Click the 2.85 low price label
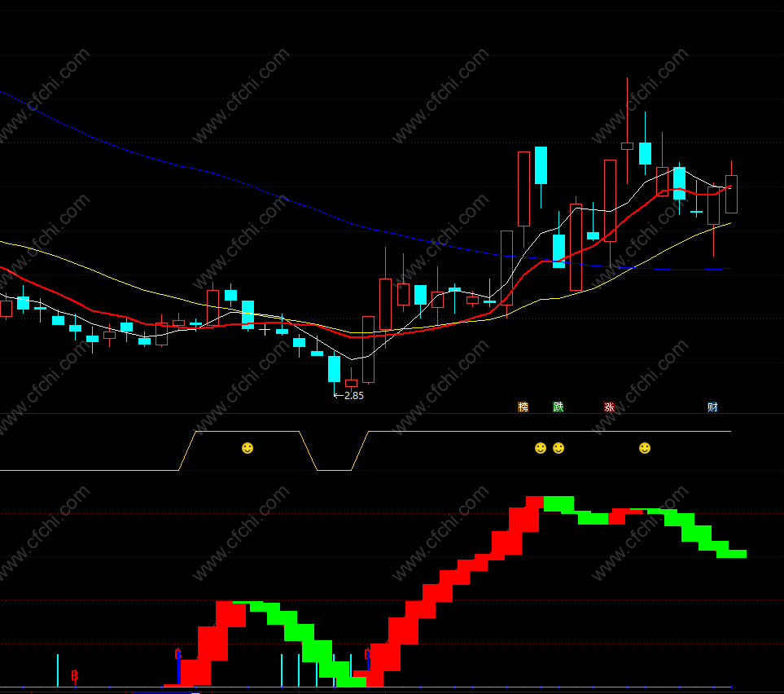The width and height of the screenshot is (784, 694). (x=354, y=396)
